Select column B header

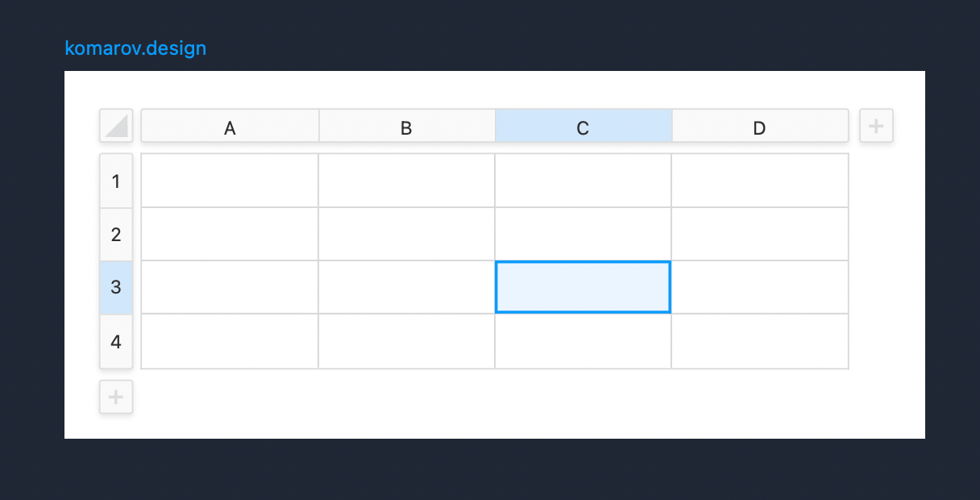tap(407, 126)
